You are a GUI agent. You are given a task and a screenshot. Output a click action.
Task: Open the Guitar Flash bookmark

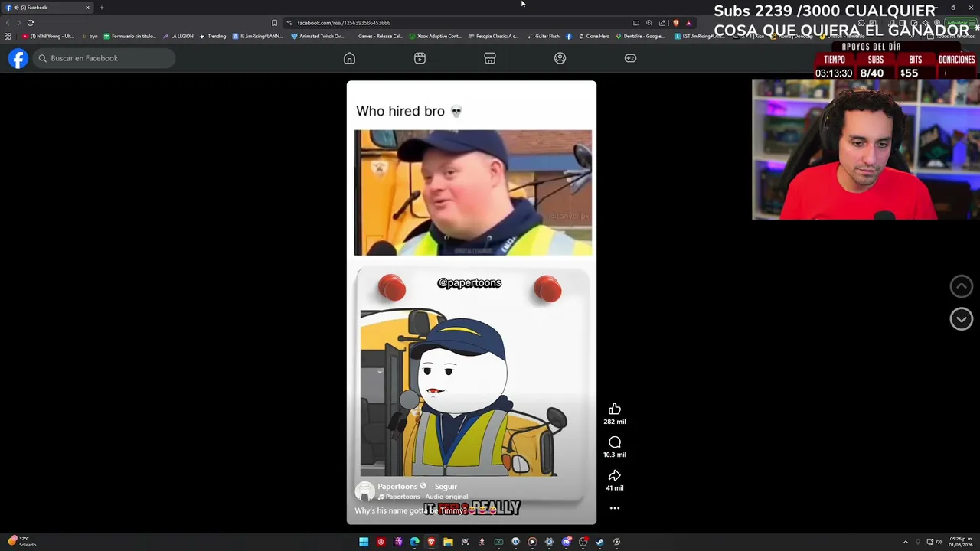click(544, 36)
